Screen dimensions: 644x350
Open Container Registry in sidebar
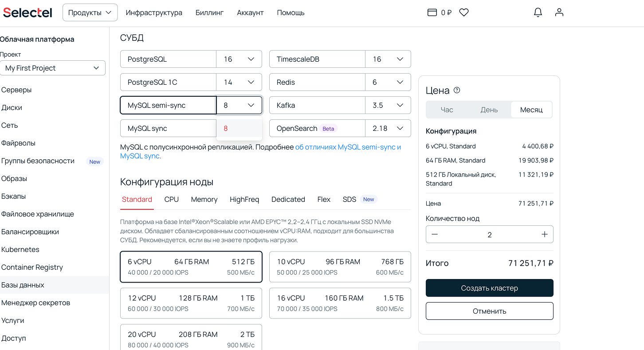[x=32, y=267]
